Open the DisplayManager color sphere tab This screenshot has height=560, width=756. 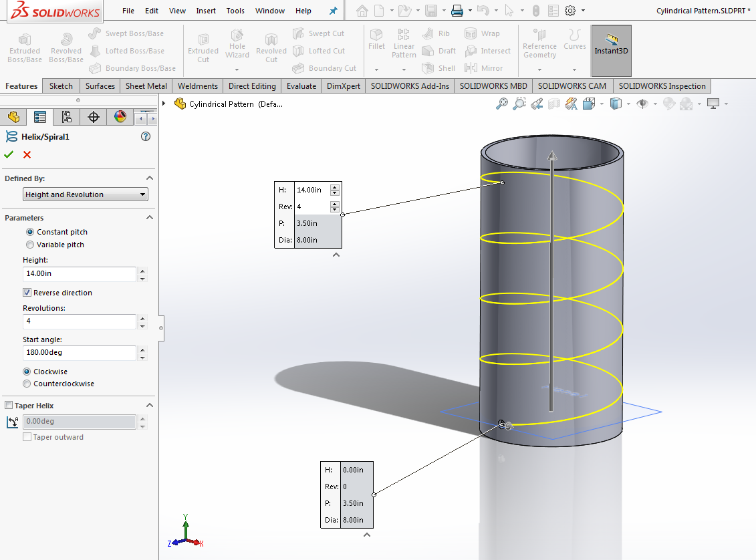click(120, 117)
